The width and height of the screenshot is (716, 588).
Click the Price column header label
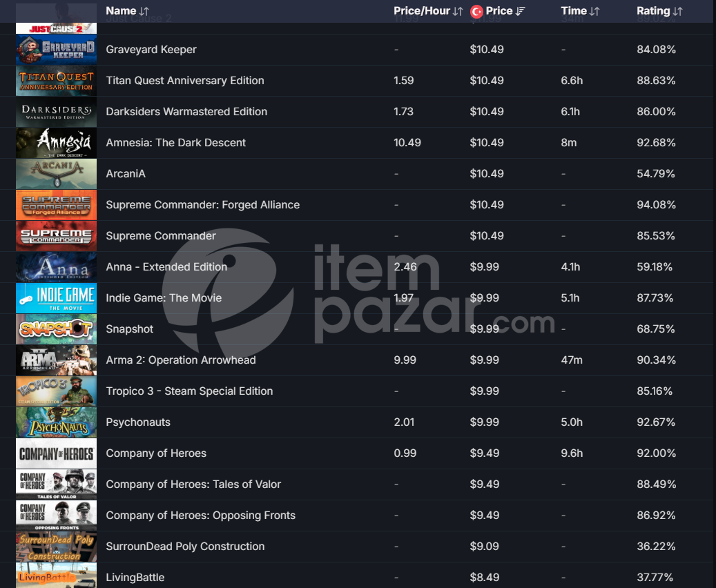pyautogui.click(x=499, y=11)
